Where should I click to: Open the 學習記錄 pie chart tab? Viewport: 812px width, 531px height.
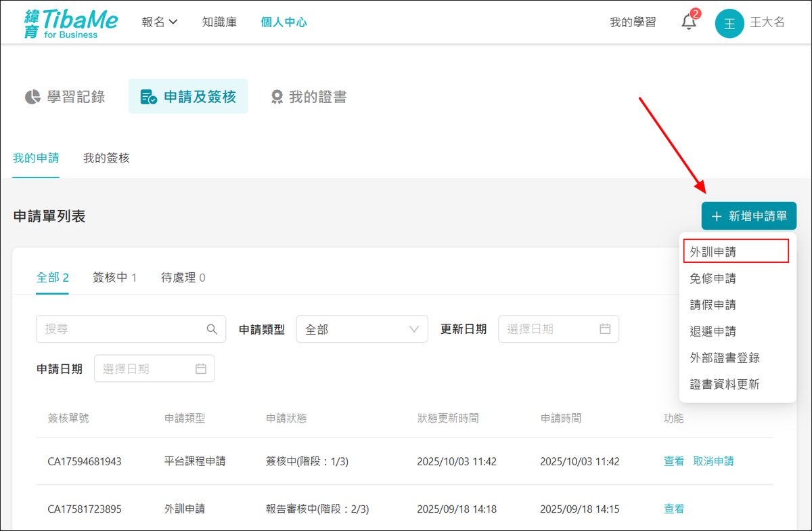(x=65, y=97)
